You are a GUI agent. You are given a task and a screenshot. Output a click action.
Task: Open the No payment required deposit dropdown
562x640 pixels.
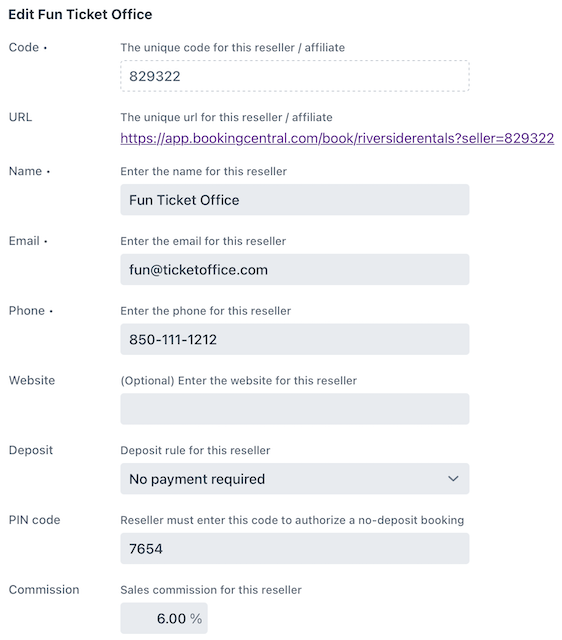click(x=295, y=479)
